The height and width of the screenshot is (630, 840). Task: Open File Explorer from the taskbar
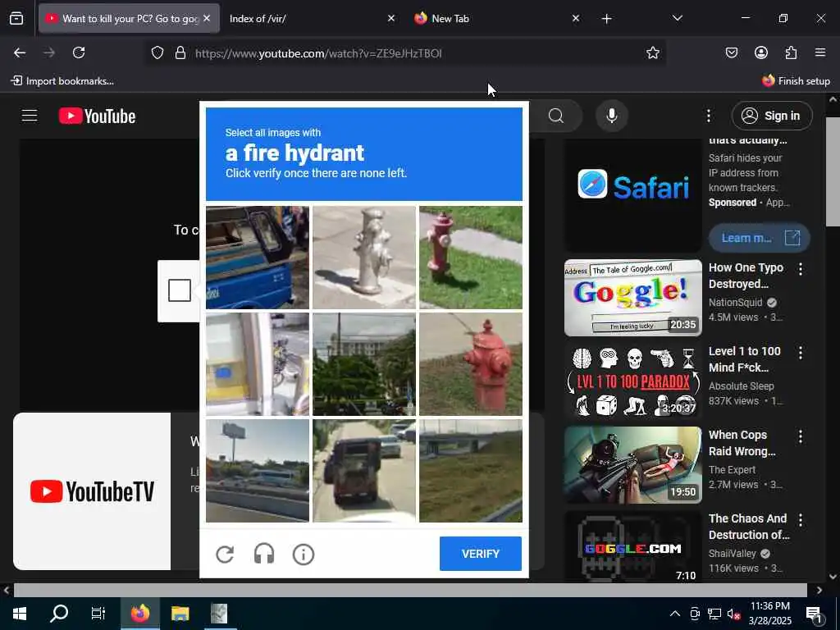(180, 614)
